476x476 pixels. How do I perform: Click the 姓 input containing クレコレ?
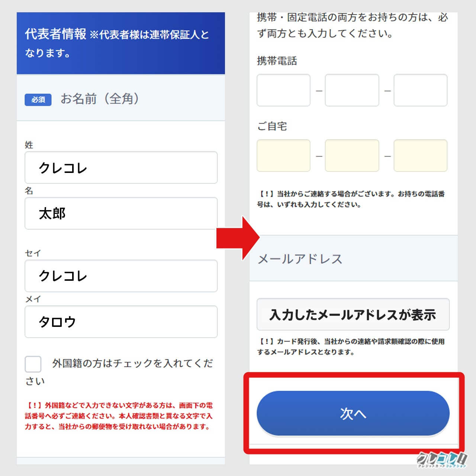click(x=121, y=167)
